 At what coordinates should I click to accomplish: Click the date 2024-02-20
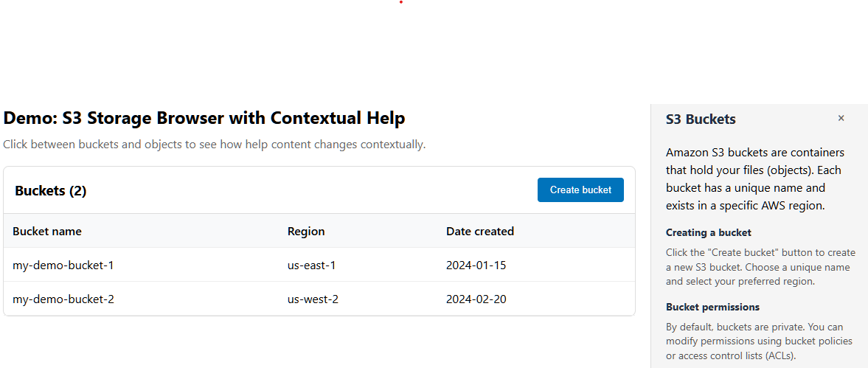coord(476,300)
